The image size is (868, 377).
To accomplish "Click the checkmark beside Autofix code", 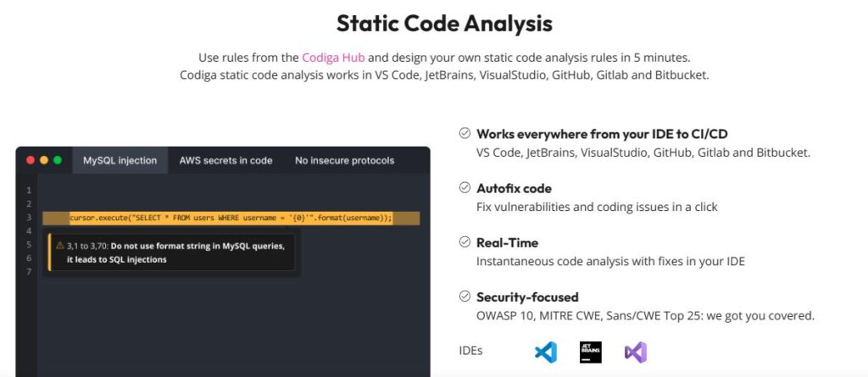I will [465, 188].
